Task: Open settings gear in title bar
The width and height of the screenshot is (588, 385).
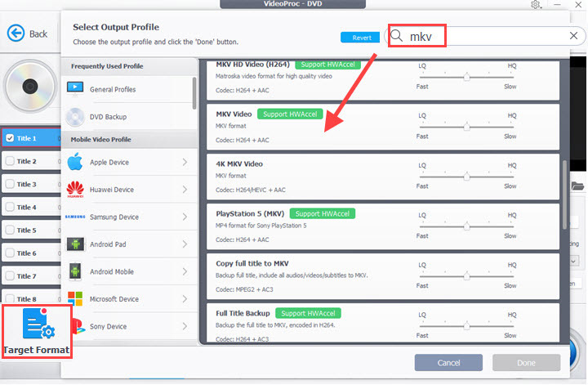Action: 536,5
